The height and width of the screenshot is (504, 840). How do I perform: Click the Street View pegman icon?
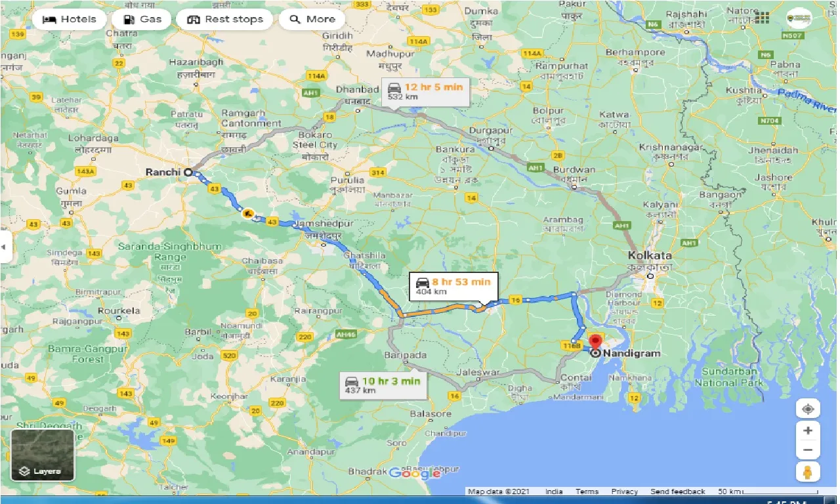[808, 472]
